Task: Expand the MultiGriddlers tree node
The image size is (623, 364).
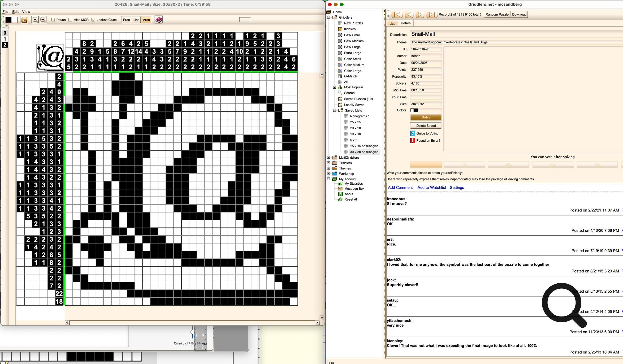Action: (328, 157)
